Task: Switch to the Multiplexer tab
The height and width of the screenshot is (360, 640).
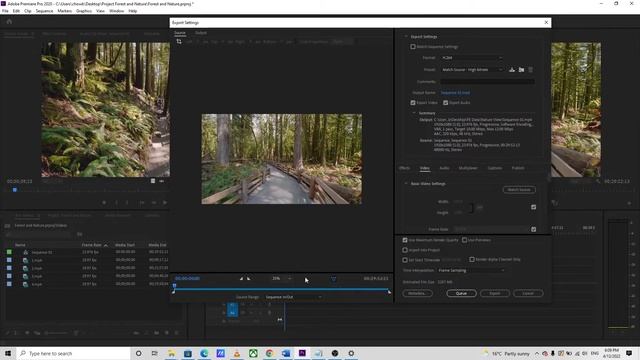Action: (468, 168)
